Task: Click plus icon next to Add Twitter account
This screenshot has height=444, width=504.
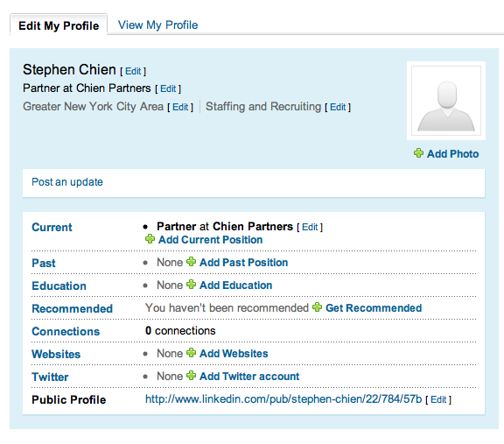Action: pos(191,376)
